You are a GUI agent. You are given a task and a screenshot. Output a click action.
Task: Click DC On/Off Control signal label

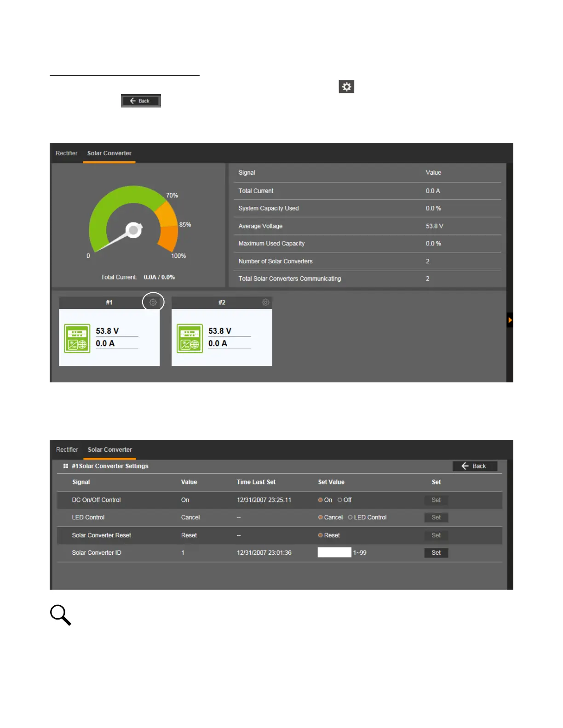[96, 500]
